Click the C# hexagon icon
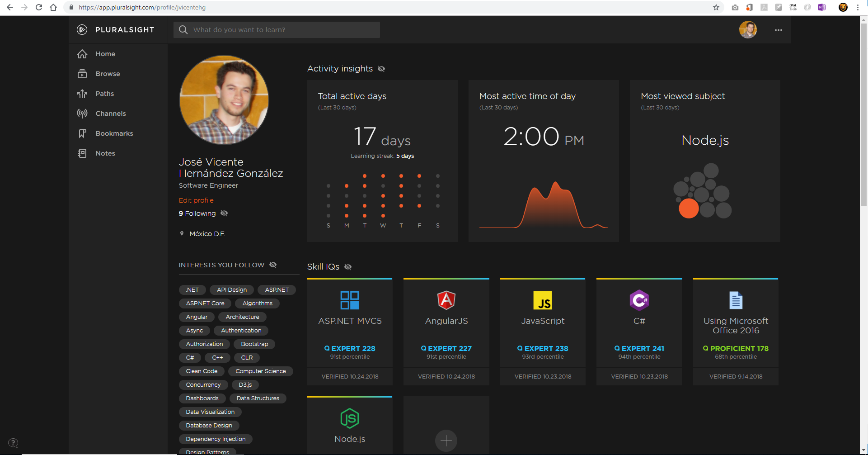868x455 pixels. [639, 300]
